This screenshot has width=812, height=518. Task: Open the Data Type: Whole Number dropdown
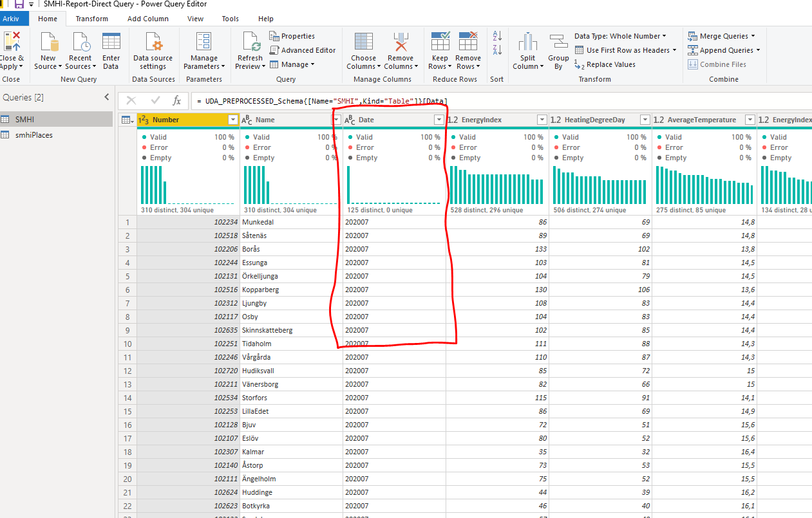coord(621,36)
